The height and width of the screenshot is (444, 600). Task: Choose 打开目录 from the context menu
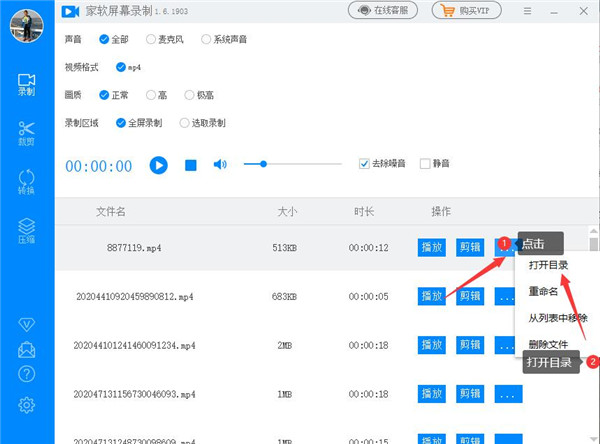(548, 265)
